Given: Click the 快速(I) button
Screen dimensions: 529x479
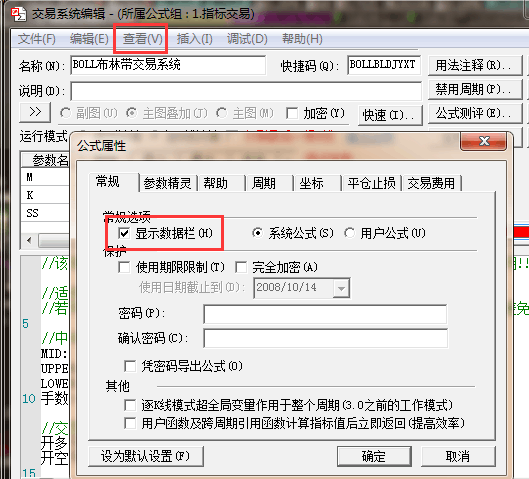Looking at the screenshot, I should (390, 116).
